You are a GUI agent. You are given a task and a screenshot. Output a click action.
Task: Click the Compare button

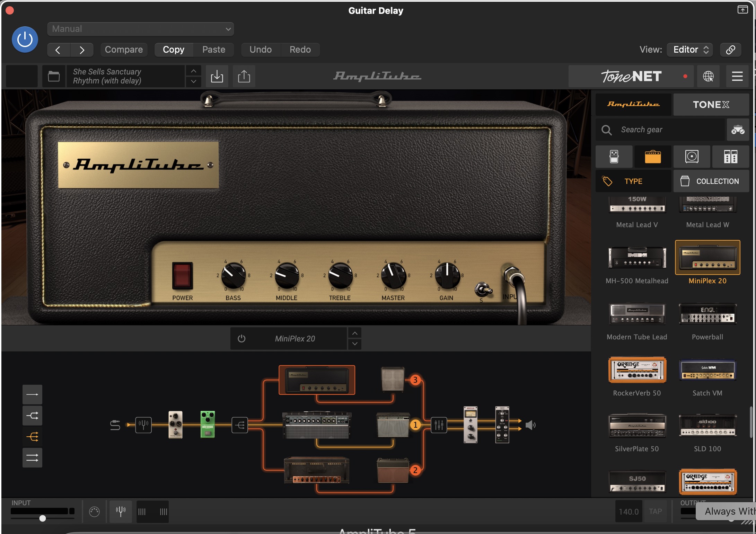(x=124, y=50)
